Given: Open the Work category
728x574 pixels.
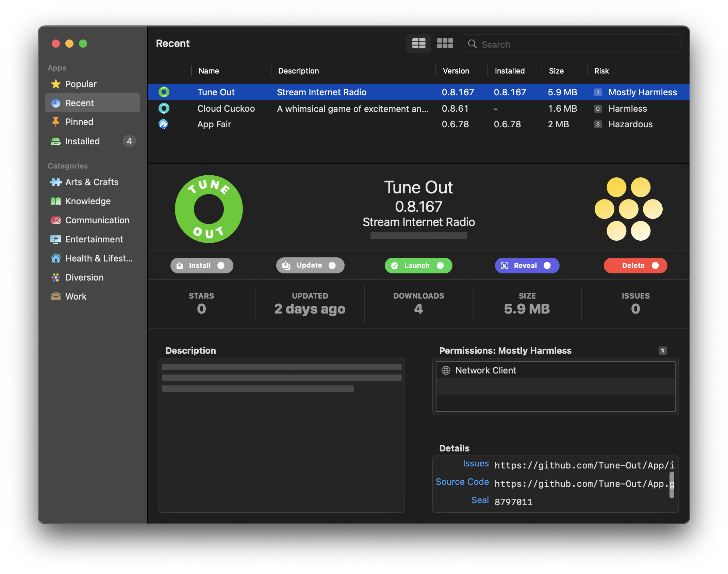Looking at the screenshot, I should pos(92,297).
